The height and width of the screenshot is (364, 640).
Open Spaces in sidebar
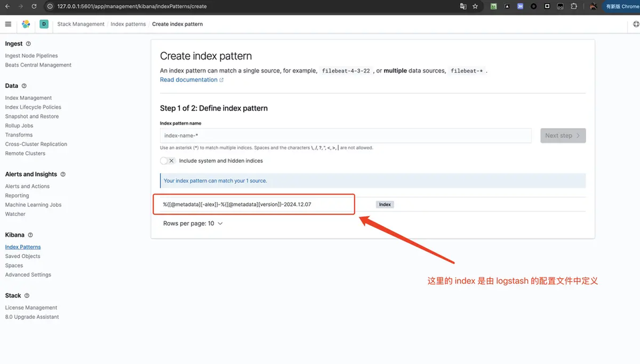pos(14,265)
